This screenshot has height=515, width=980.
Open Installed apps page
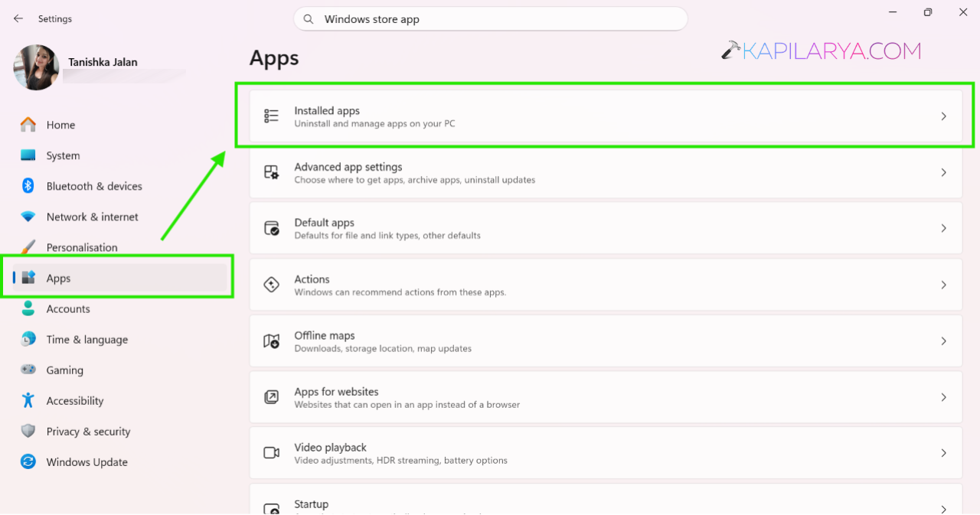[x=606, y=116]
